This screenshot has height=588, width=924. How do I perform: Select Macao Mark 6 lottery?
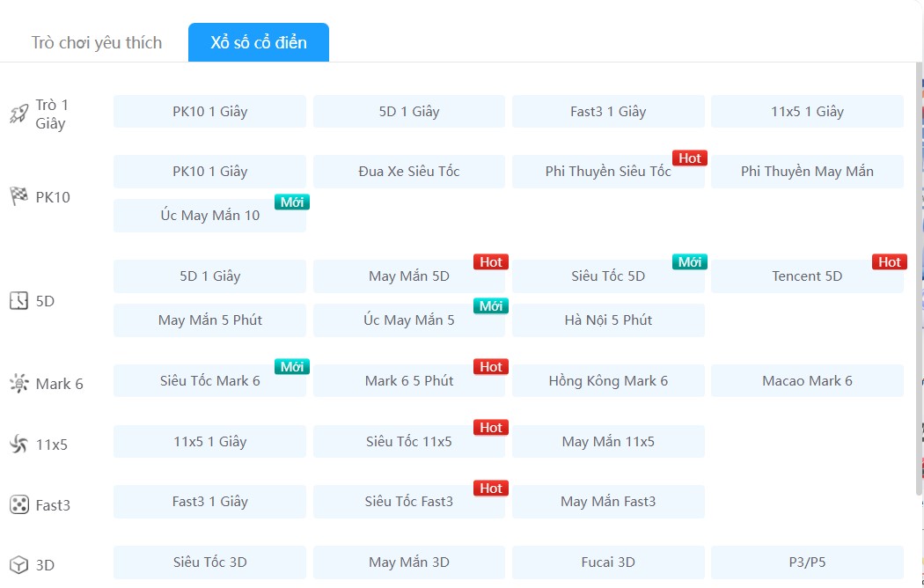[807, 380]
